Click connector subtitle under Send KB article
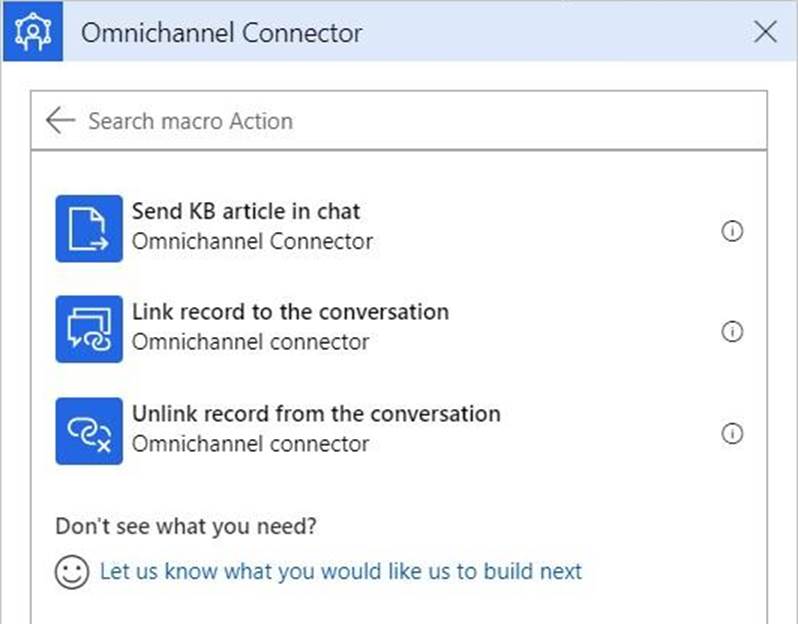The image size is (798, 624). point(252,242)
